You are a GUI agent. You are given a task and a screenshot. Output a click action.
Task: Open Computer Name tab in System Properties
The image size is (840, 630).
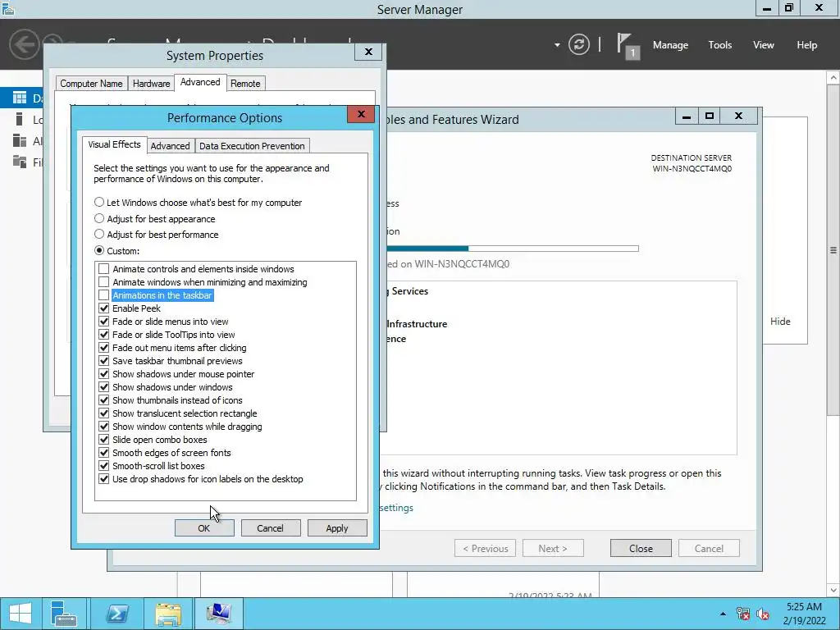pos(91,84)
